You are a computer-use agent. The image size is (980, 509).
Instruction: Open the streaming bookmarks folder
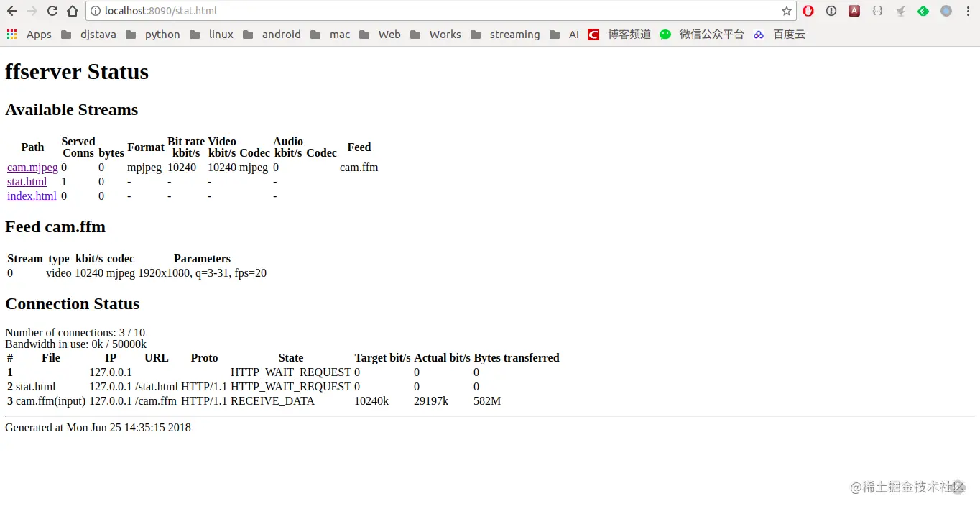[514, 34]
